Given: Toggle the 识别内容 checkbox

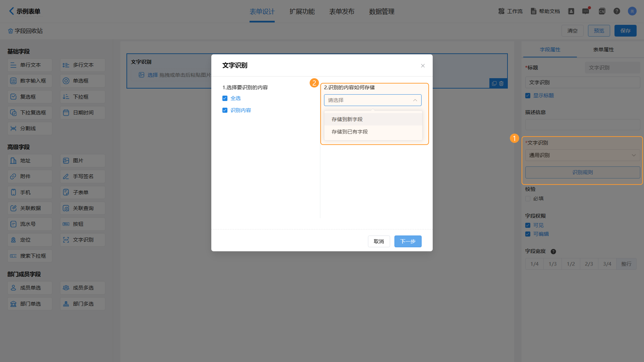Looking at the screenshot, I should pyautogui.click(x=225, y=110).
